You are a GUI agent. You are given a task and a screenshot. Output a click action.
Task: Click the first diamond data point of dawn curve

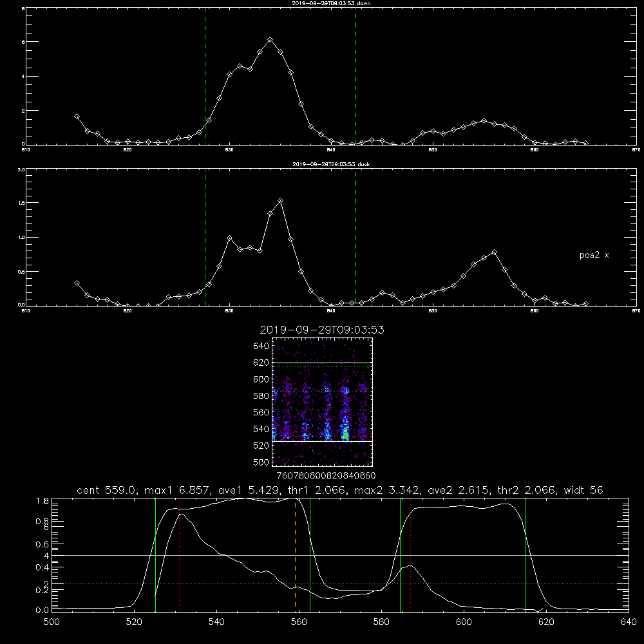pyautogui.click(x=77, y=117)
